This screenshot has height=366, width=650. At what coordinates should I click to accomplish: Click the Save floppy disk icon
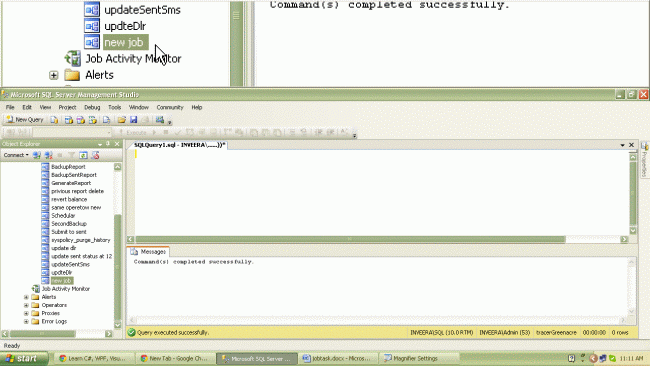[133, 120]
